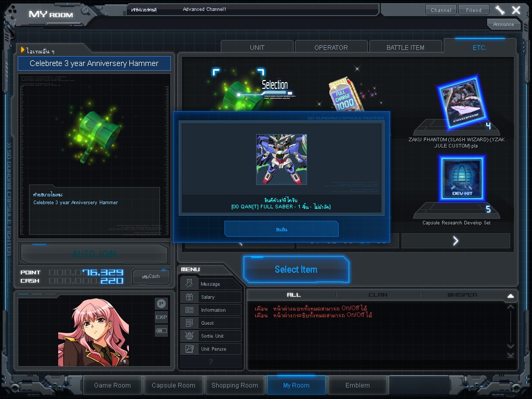Switch to the BATTLE ITEM tab
The image size is (532, 399).
click(405, 47)
